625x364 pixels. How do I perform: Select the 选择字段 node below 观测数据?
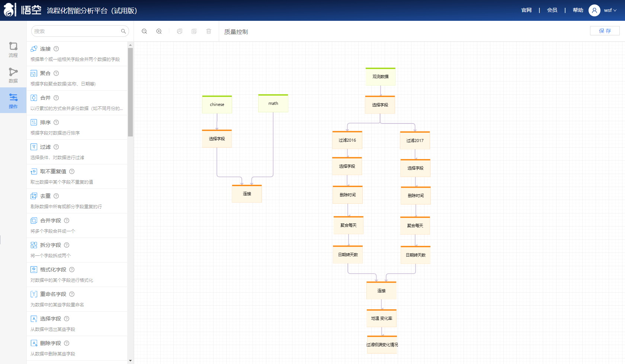tap(380, 105)
